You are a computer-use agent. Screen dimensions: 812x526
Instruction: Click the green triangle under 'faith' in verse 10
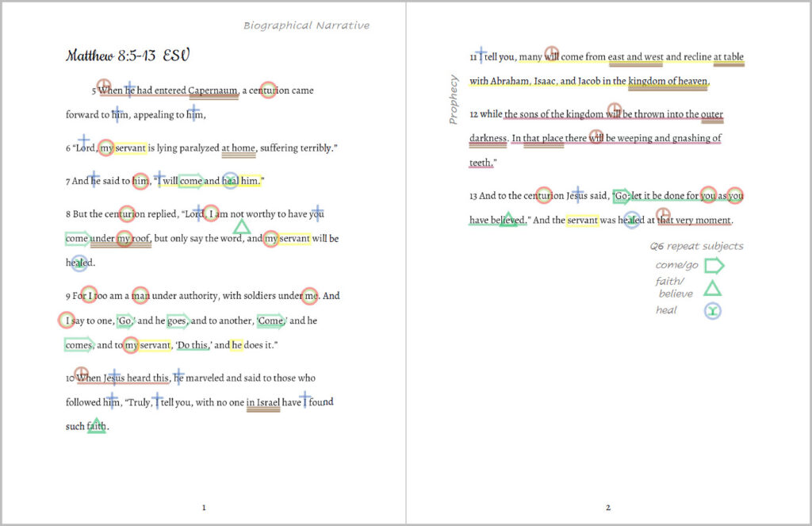coord(97,425)
